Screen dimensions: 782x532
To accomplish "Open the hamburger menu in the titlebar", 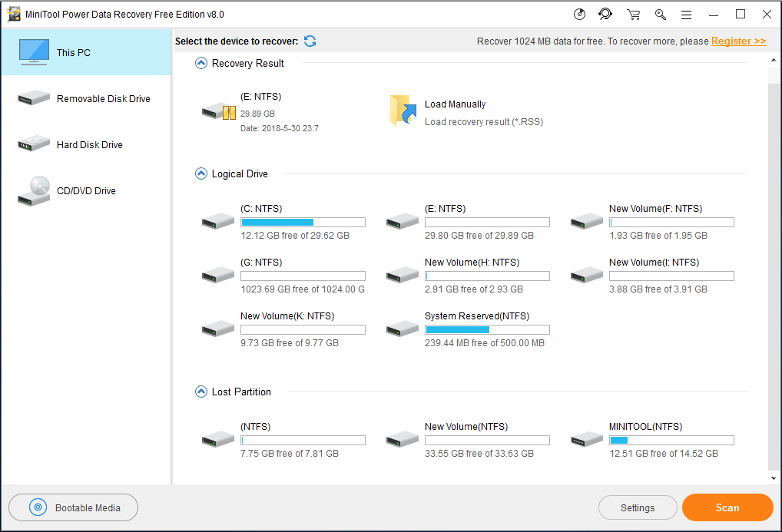I will tap(686, 14).
